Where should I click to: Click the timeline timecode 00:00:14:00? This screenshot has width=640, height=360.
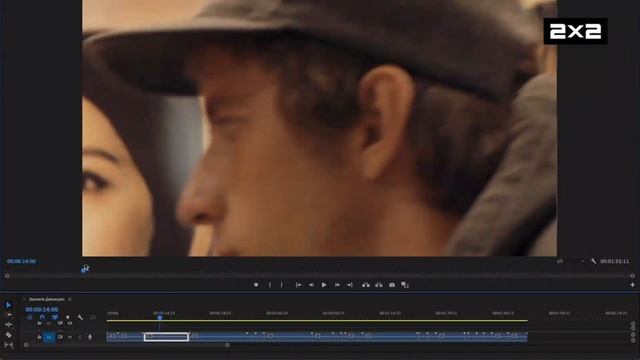42,310
